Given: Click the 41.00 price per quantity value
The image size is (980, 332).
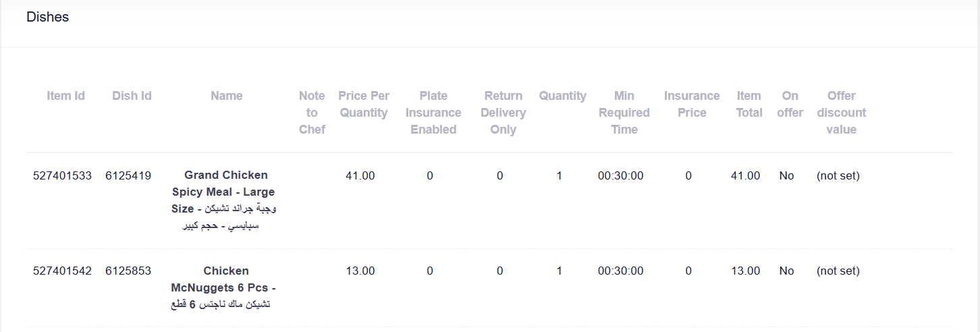Looking at the screenshot, I should coord(360,175).
